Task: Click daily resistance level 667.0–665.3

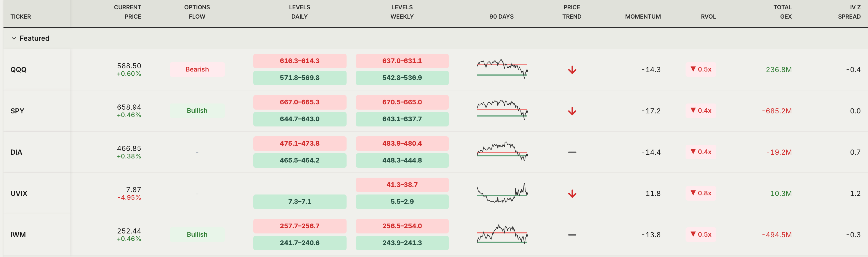Action: [x=300, y=102]
